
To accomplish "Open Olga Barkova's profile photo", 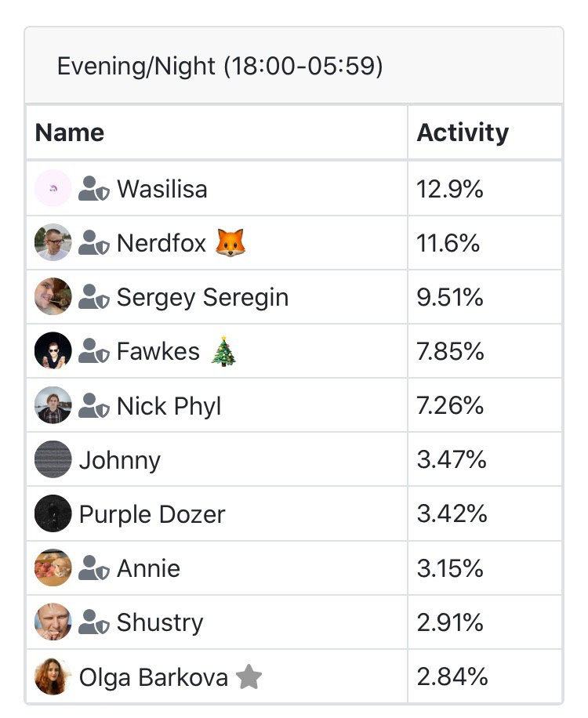I will pyautogui.click(x=53, y=676).
